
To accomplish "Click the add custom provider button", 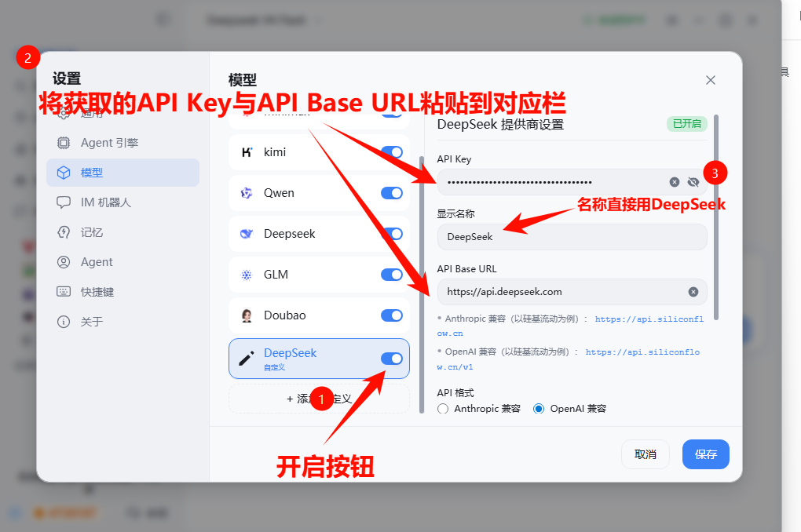I will click(x=320, y=399).
